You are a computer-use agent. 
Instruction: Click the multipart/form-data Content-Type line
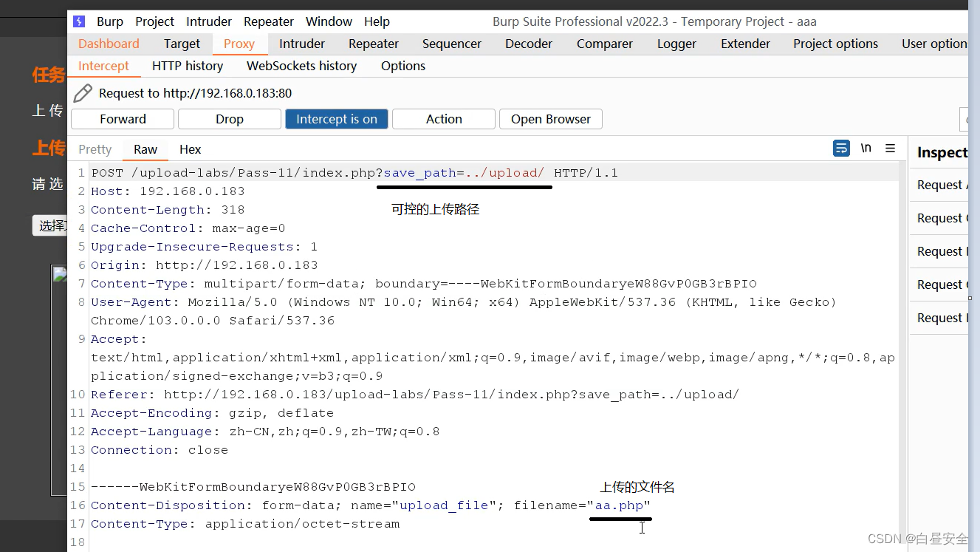(424, 284)
